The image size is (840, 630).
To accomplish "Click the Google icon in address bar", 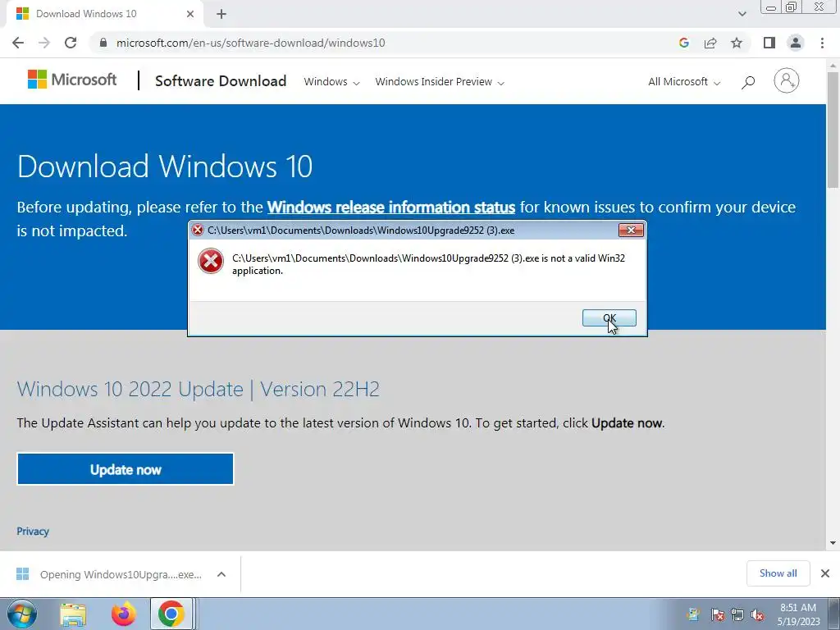I will (683, 43).
